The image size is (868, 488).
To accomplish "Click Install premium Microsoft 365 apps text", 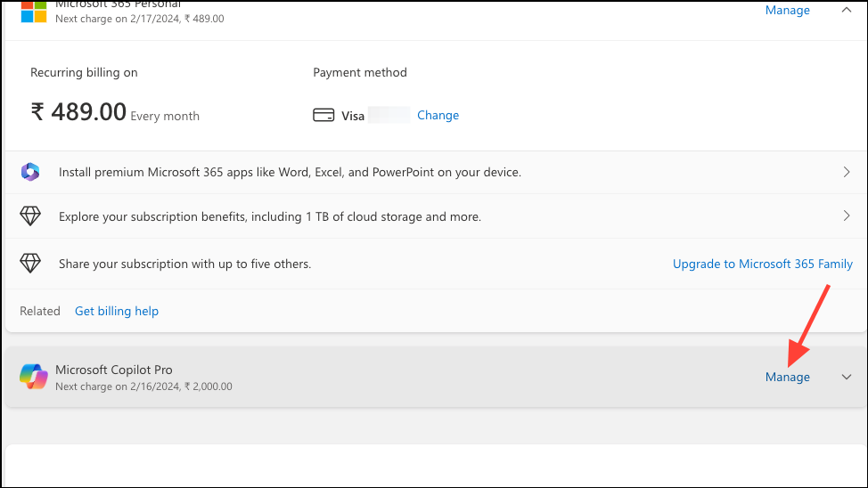I will tap(290, 172).
